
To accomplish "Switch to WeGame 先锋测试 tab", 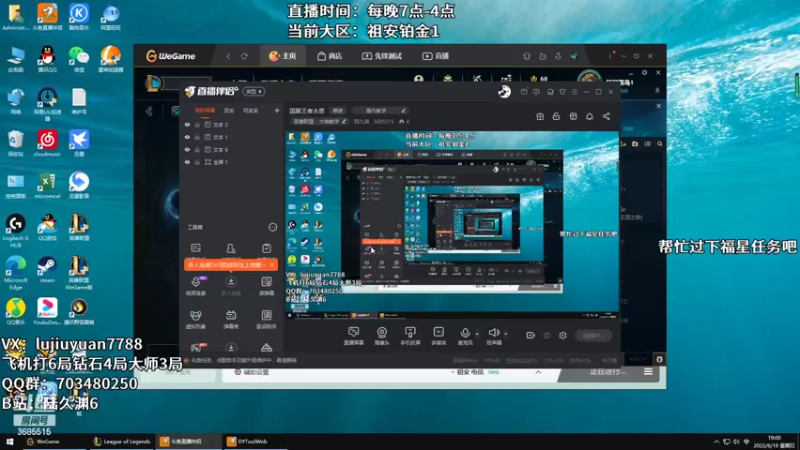I will [382, 56].
